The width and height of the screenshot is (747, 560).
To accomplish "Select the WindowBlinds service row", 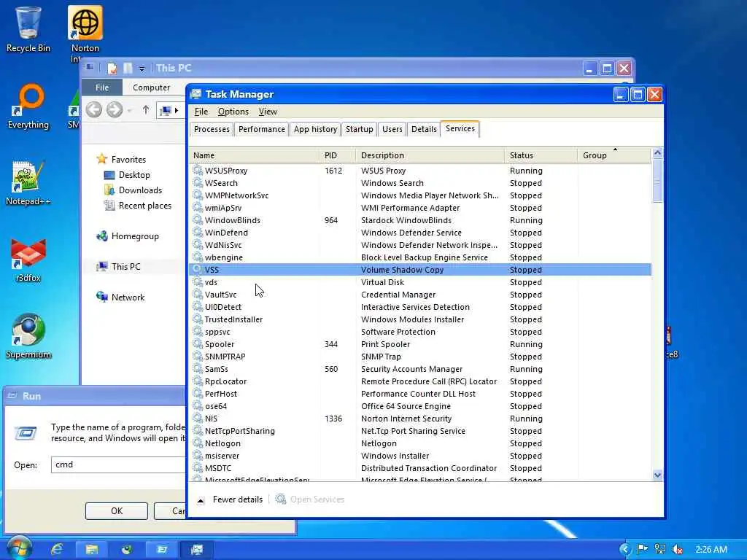I will click(420, 220).
